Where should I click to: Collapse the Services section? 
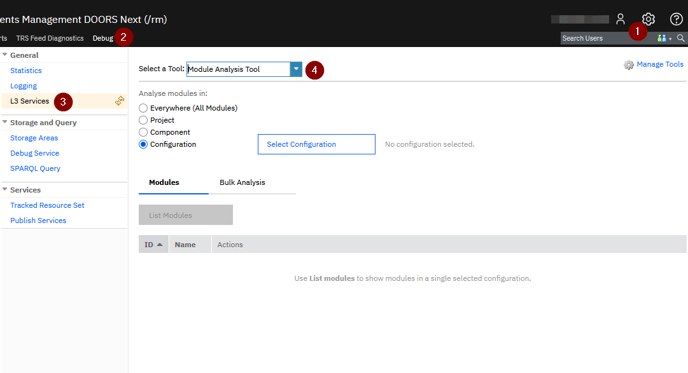tap(5, 190)
